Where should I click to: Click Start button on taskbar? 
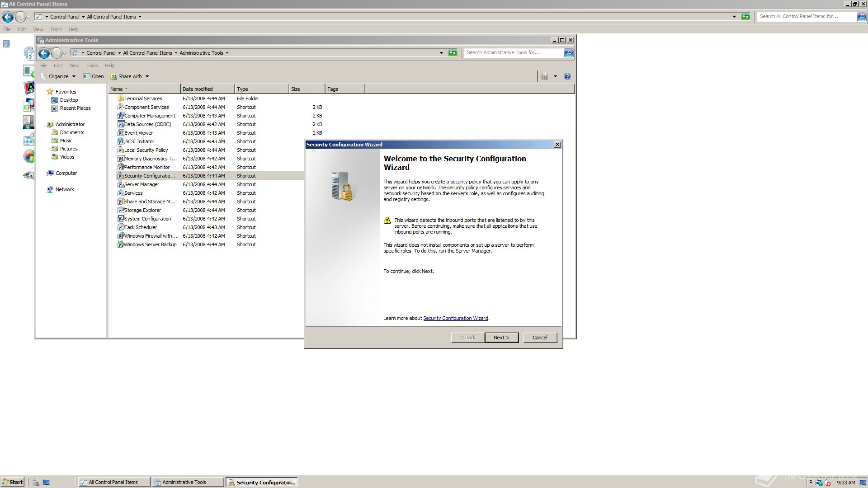(13, 482)
